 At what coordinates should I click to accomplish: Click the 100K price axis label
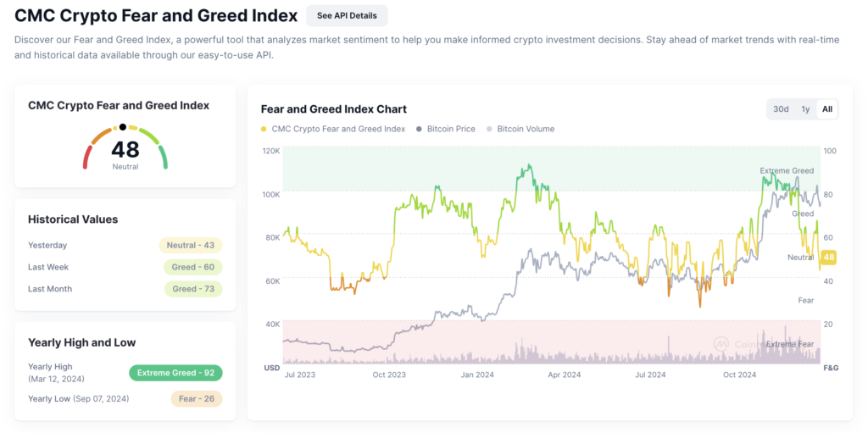click(271, 195)
